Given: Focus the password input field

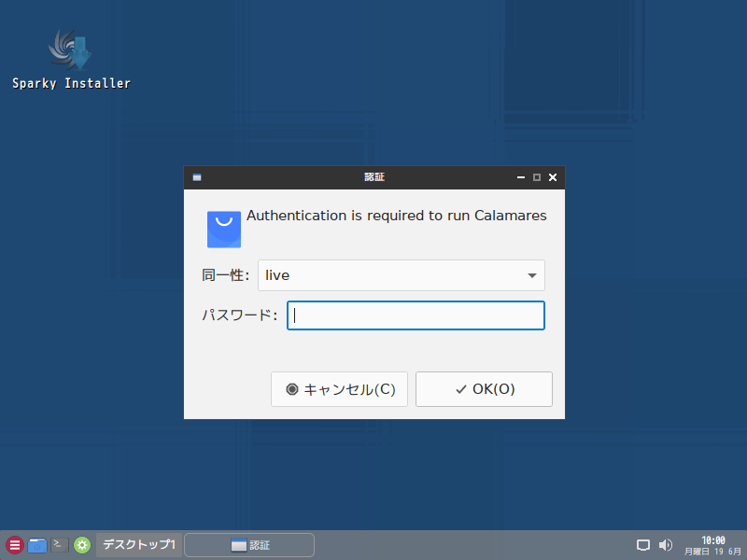Looking at the screenshot, I should tap(416, 315).
